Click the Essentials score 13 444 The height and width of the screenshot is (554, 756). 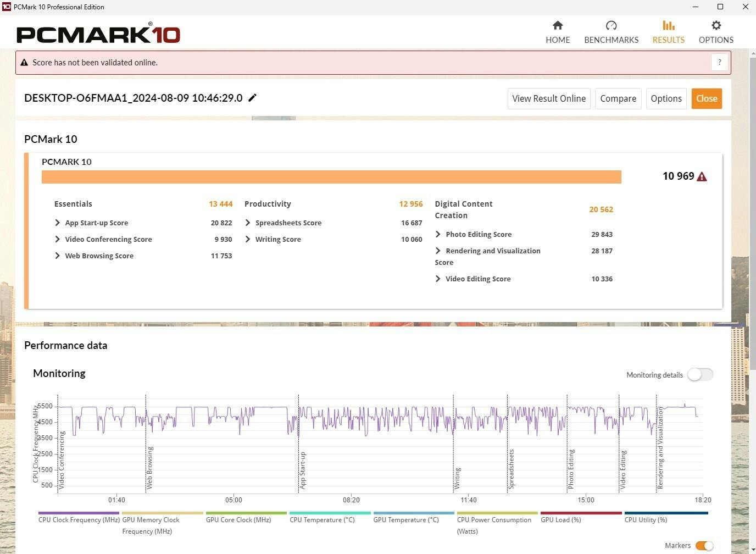point(220,204)
